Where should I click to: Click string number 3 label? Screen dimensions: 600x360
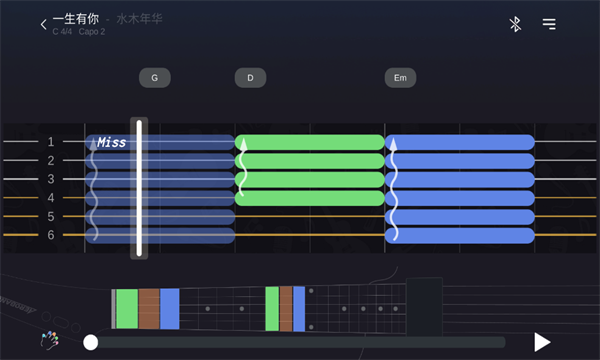(51, 179)
